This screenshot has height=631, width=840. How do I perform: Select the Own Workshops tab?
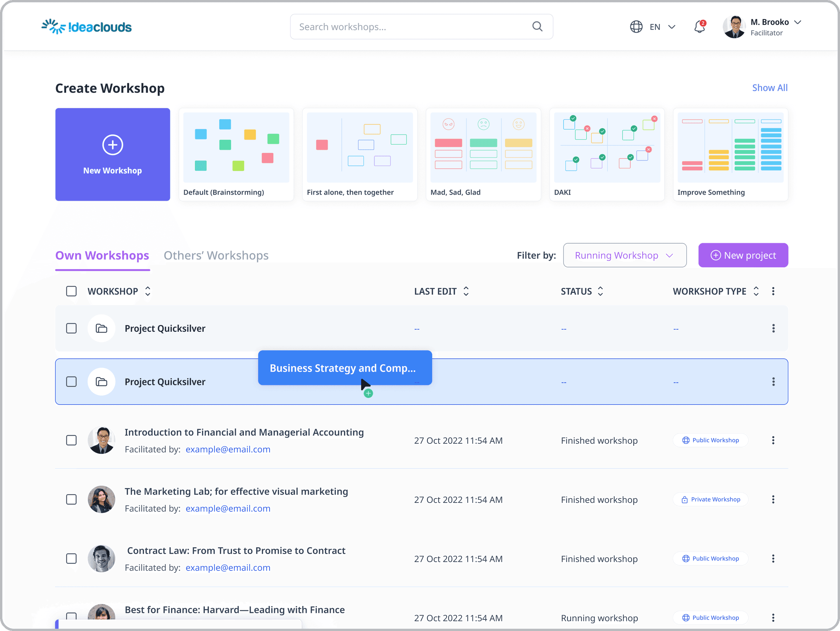[102, 255]
